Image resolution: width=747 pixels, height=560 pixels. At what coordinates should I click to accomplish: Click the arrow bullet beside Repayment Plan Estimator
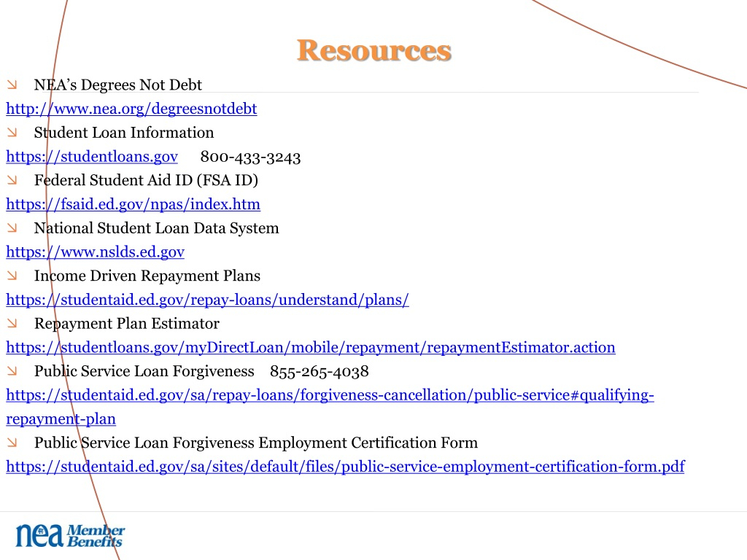pos(12,323)
